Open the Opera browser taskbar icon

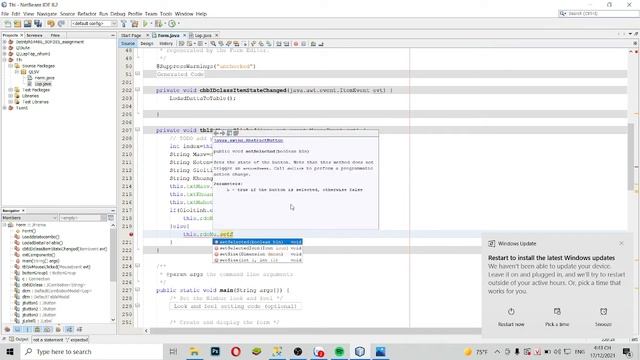[x=236, y=351]
